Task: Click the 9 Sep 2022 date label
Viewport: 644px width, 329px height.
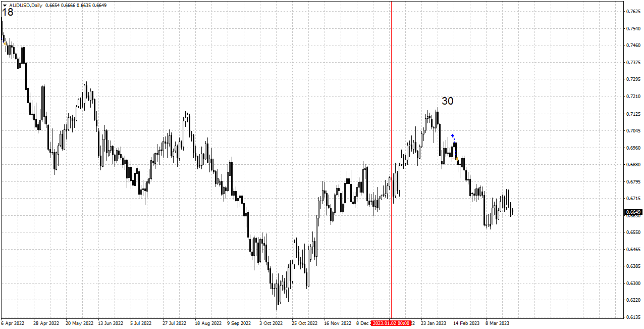Action: click(239, 323)
